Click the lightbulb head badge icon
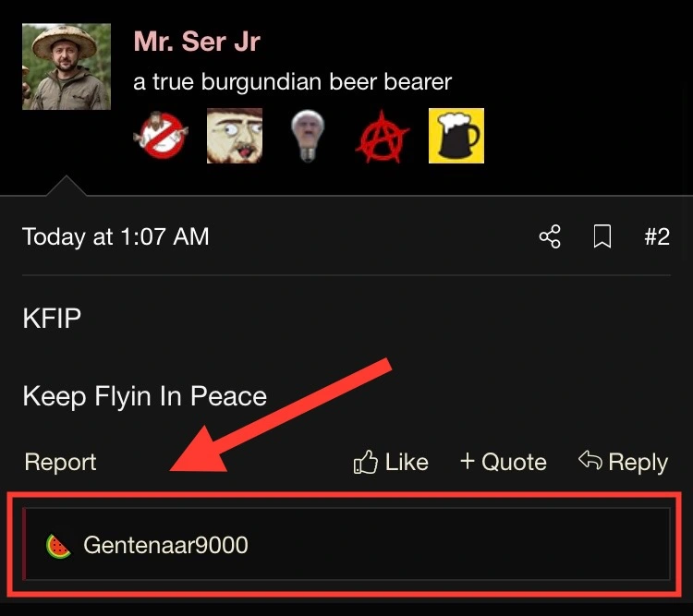The width and height of the screenshot is (693, 616). (x=308, y=136)
